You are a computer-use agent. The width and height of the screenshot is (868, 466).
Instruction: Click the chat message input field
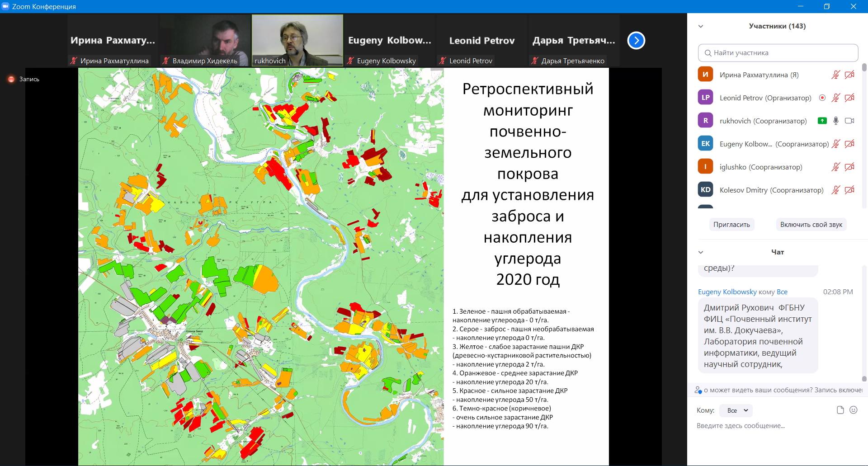click(x=769, y=426)
